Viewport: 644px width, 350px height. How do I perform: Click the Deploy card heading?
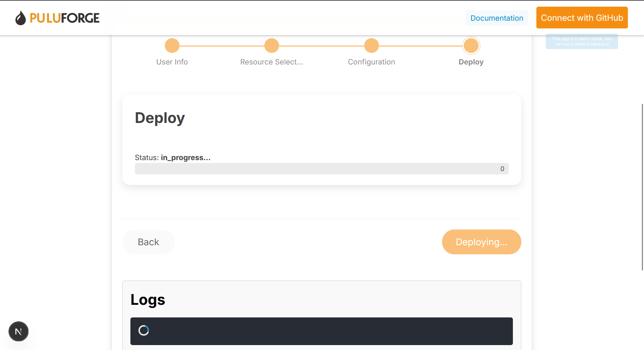click(160, 118)
